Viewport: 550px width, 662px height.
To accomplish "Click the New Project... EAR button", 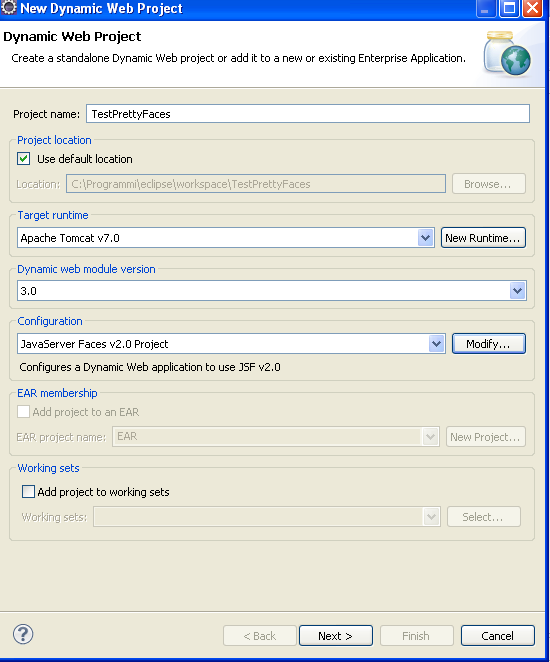I will coord(486,437).
